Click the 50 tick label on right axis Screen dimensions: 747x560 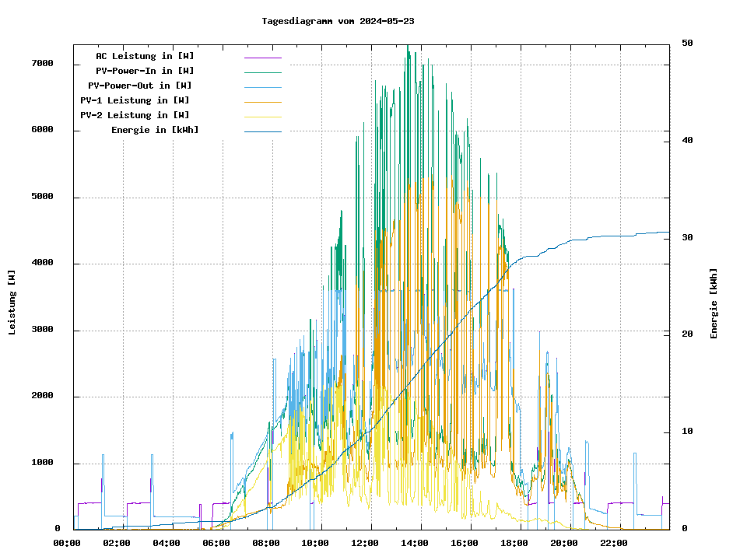pyautogui.click(x=687, y=43)
